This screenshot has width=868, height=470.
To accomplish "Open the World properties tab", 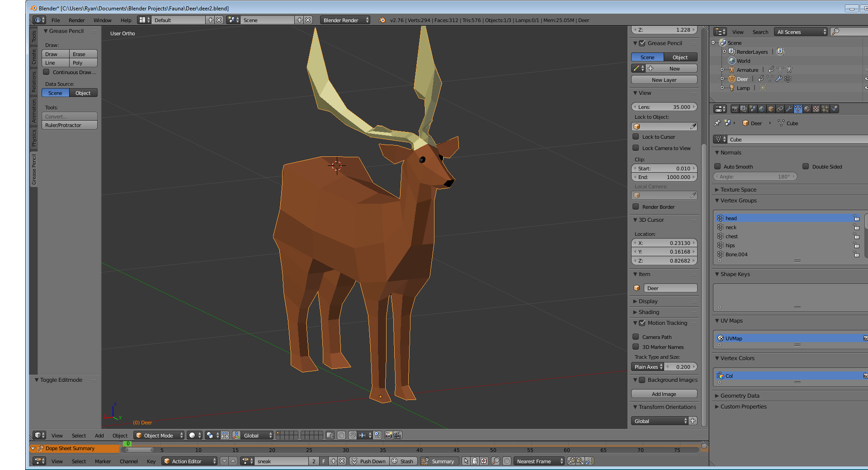I will pyautogui.click(x=762, y=109).
